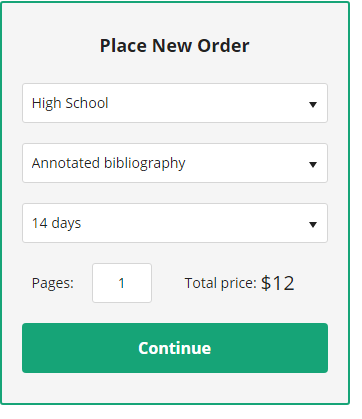The image size is (362, 419).
Task: Select the High School text in first selector
Action: pyautogui.click(x=70, y=103)
